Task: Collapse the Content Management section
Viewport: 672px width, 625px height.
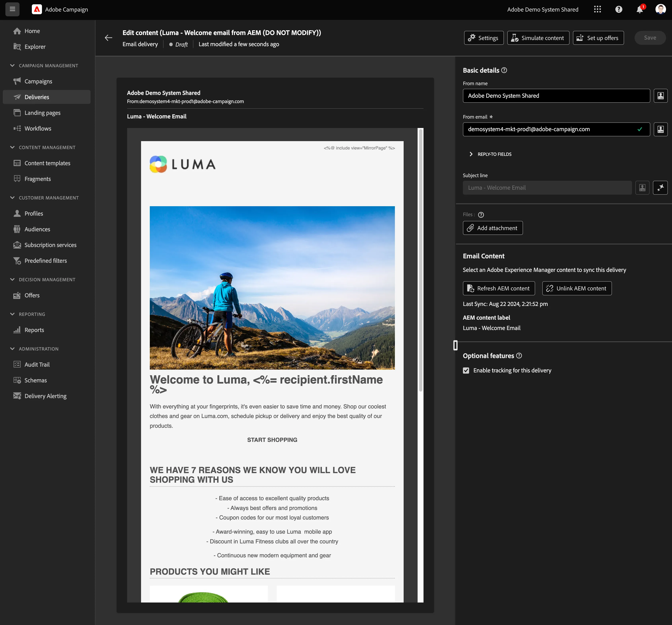Action: pos(13,147)
